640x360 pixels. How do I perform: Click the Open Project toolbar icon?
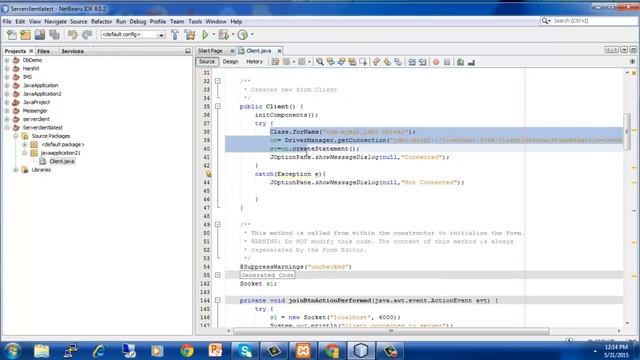pos(40,35)
